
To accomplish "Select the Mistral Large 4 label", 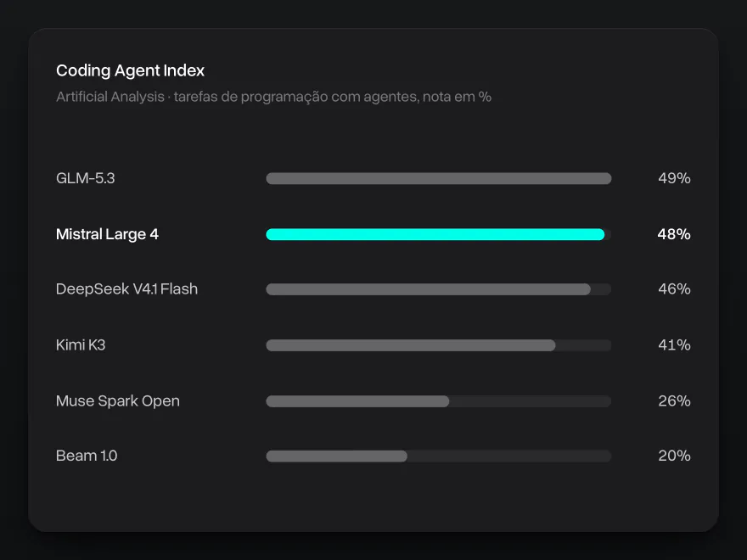I will click(x=107, y=234).
